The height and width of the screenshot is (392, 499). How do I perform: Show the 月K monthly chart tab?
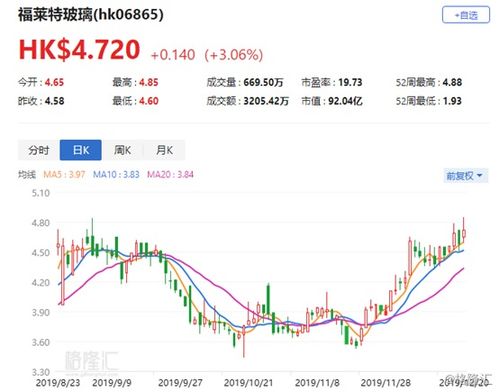click(x=164, y=150)
